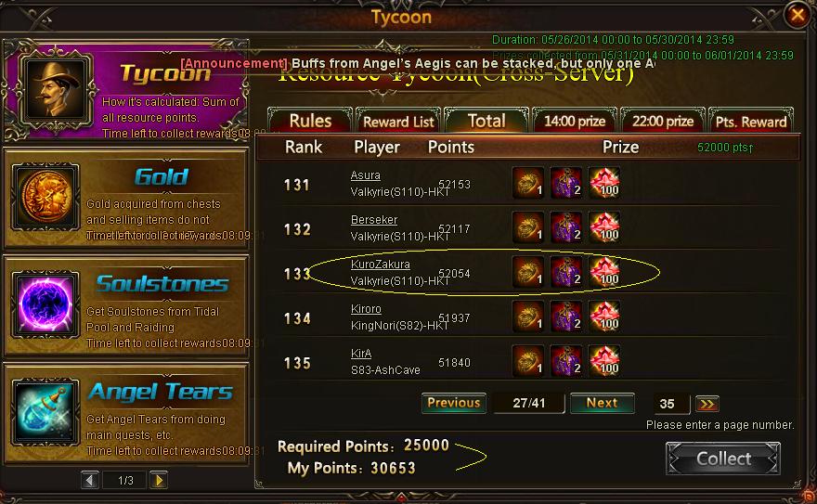Jump to entered page with double-arrow icon
Screen dimensions: 817x504
pyautogui.click(x=707, y=404)
